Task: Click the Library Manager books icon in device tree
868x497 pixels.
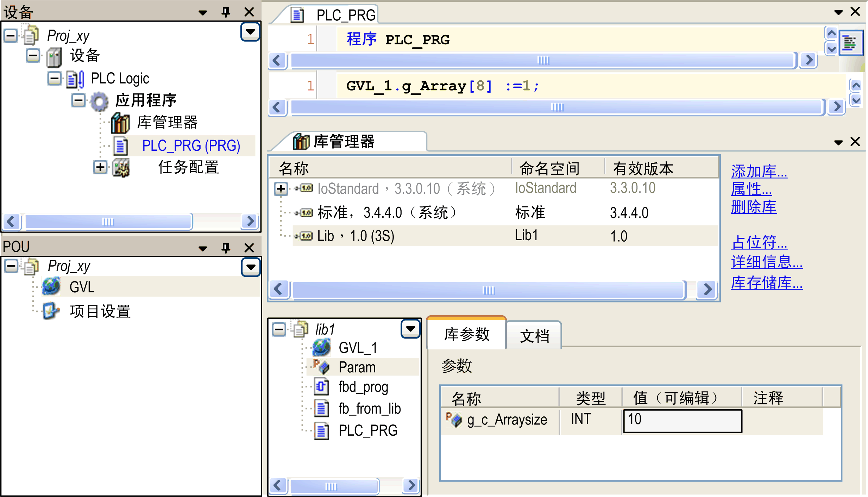Action: pos(120,123)
